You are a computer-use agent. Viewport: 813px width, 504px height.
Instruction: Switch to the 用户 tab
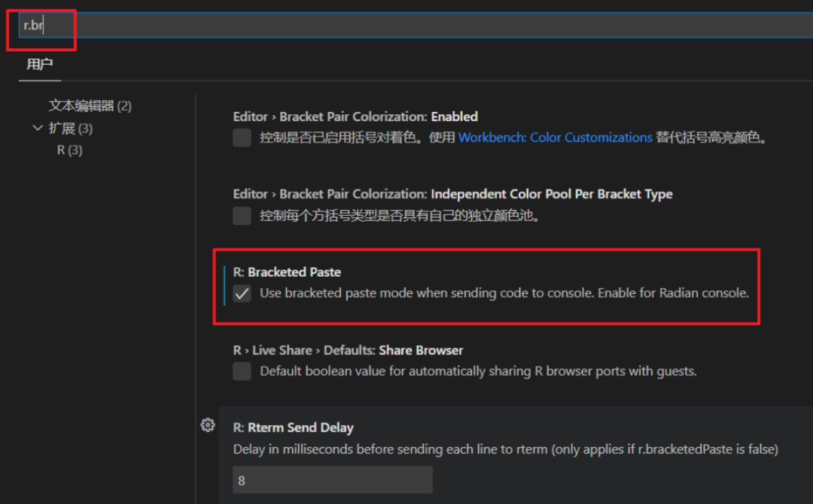(x=39, y=65)
